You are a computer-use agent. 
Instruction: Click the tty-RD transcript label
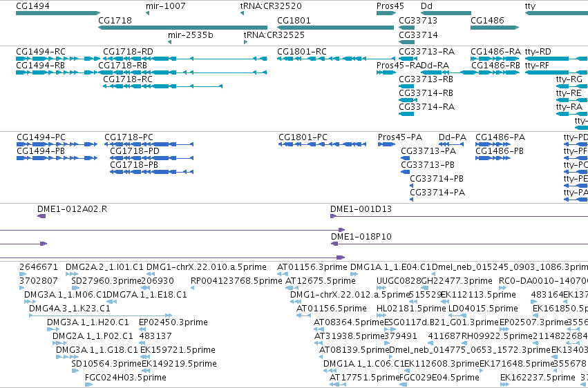(x=538, y=51)
